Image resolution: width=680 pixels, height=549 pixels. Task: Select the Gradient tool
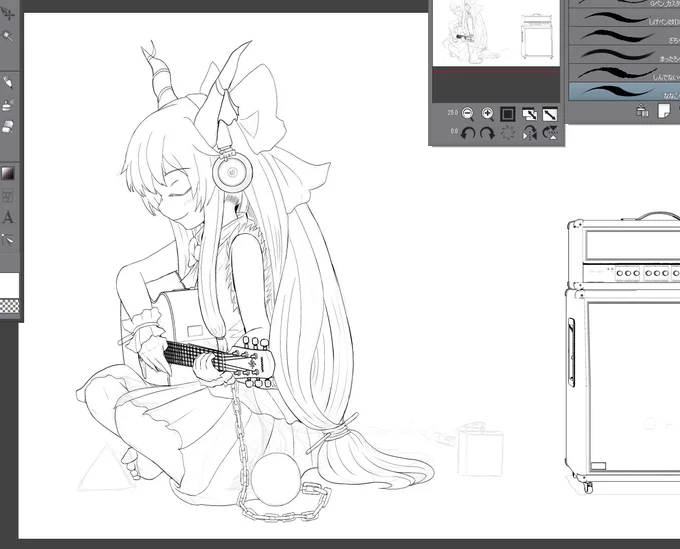pos(7,173)
